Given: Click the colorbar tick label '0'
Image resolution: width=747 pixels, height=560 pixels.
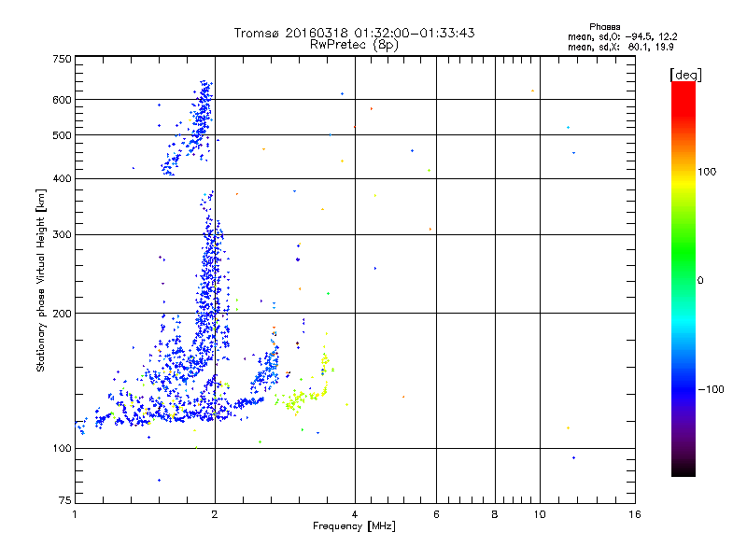Looking at the screenshot, I should point(700,281).
